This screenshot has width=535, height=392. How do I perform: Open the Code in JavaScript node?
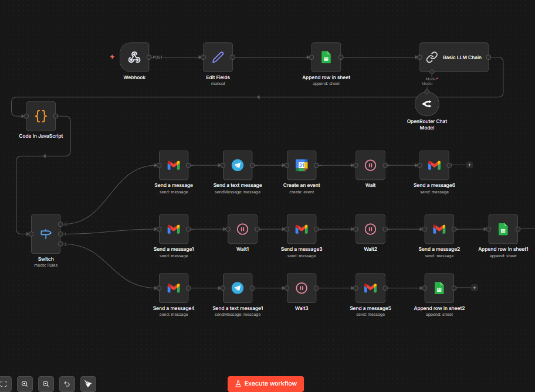(41, 116)
